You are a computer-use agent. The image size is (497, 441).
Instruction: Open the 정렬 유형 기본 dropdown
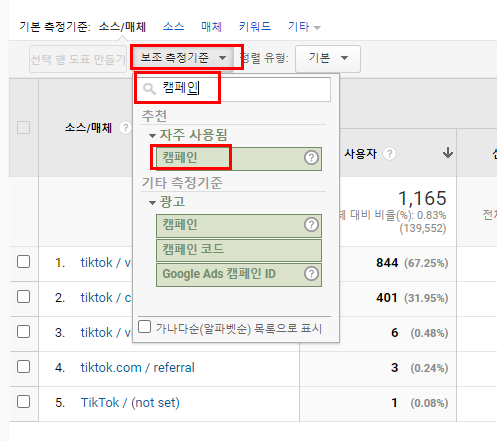pos(328,59)
